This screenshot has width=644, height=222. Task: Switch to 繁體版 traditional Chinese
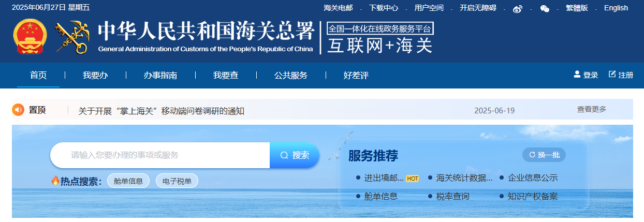coord(577,8)
